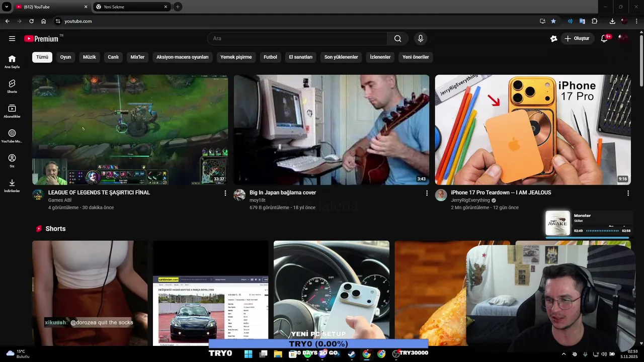Select the Yeni öneriler chip
The image size is (644, 362).
[x=416, y=57]
